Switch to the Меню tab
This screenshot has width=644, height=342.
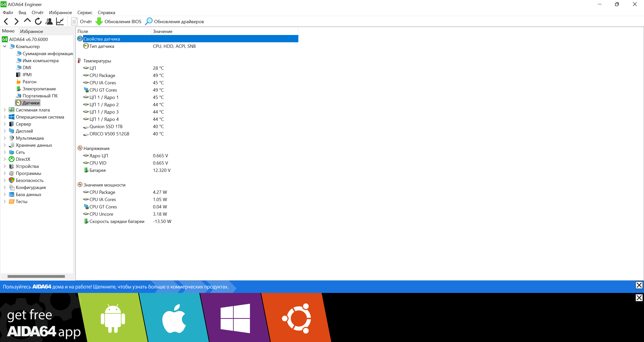click(x=8, y=31)
